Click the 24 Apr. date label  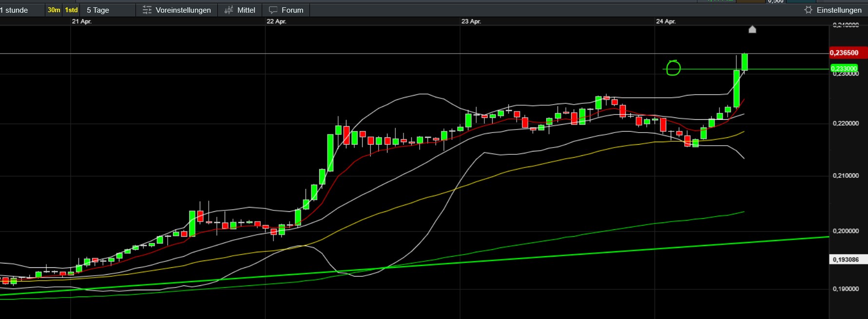tap(666, 21)
